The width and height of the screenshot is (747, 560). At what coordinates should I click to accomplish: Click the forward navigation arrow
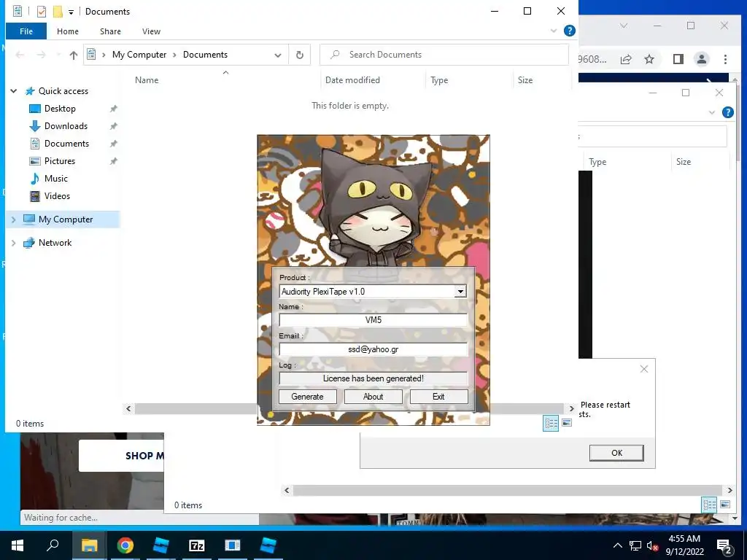[x=42, y=55]
